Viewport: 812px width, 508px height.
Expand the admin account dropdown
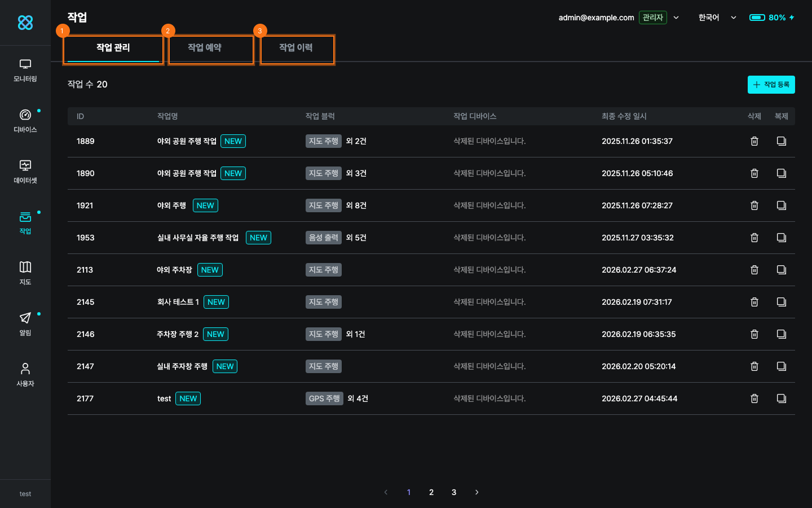pyautogui.click(x=676, y=17)
